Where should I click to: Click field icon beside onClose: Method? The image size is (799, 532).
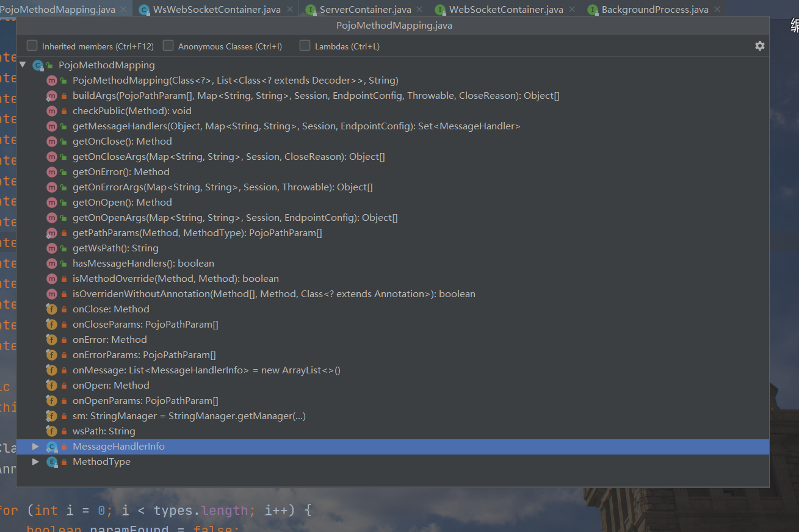52,309
